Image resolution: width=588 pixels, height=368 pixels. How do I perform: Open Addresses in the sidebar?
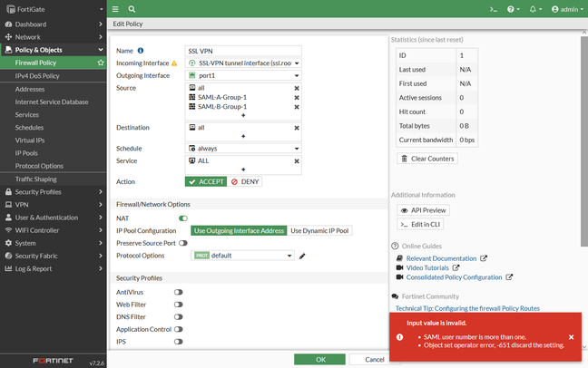tap(30, 89)
